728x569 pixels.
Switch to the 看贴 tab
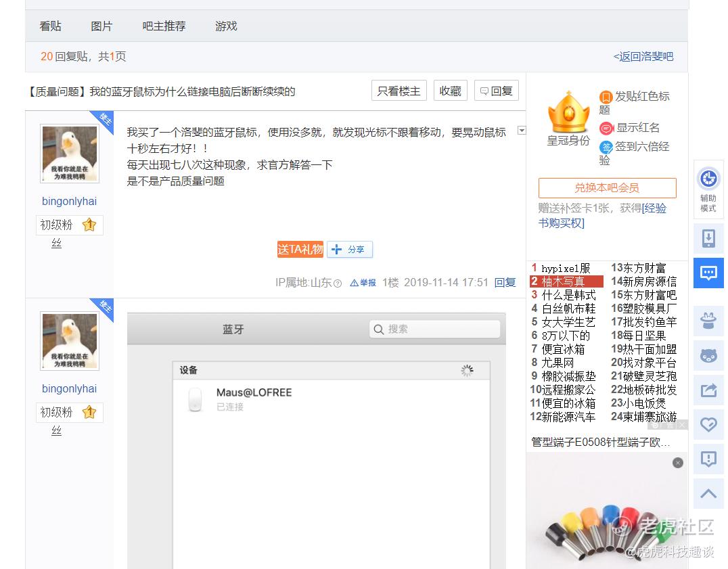[x=50, y=26]
